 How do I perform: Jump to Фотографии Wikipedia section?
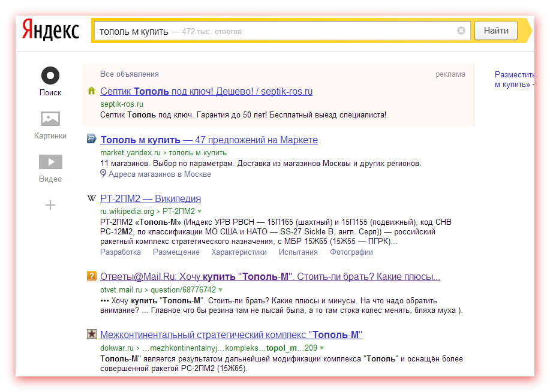click(351, 252)
